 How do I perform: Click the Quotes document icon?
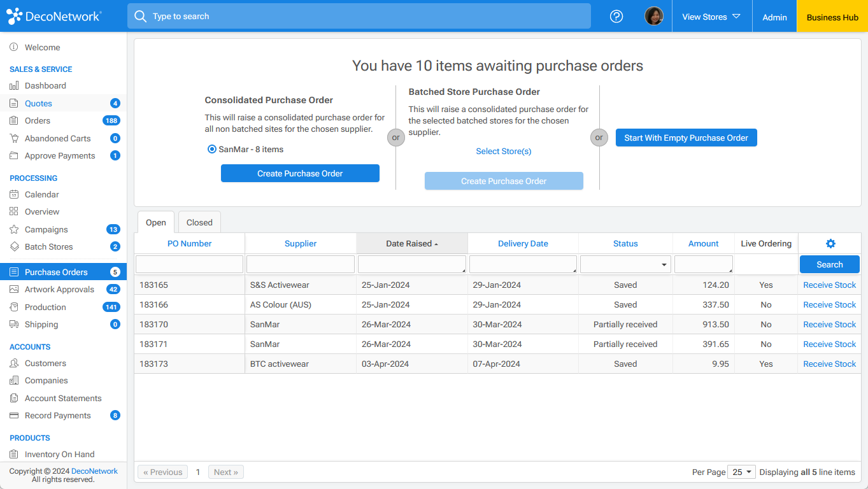[x=14, y=103]
